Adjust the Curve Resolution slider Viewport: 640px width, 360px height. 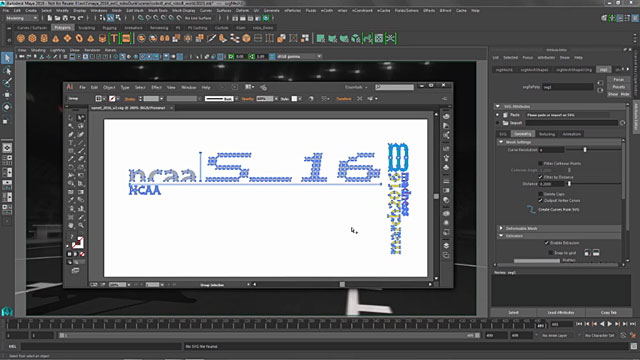585,150
